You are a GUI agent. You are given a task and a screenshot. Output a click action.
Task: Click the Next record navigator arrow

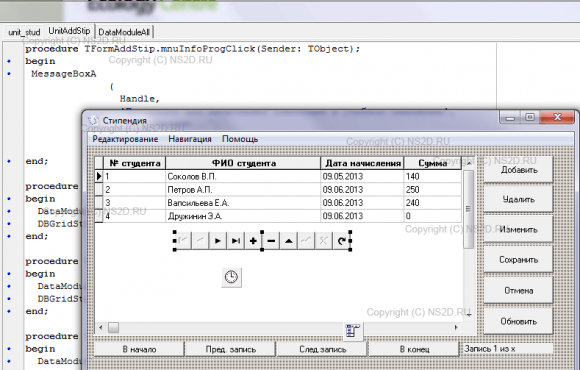coord(218,241)
